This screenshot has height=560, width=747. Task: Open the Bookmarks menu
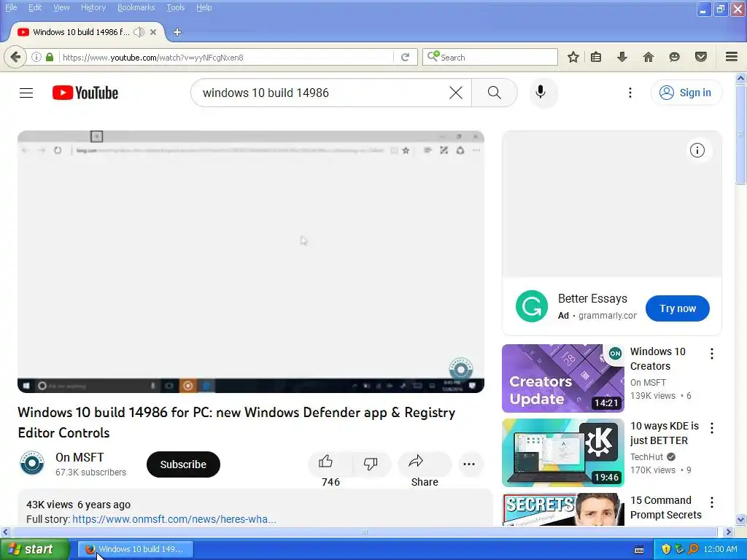pyautogui.click(x=136, y=7)
